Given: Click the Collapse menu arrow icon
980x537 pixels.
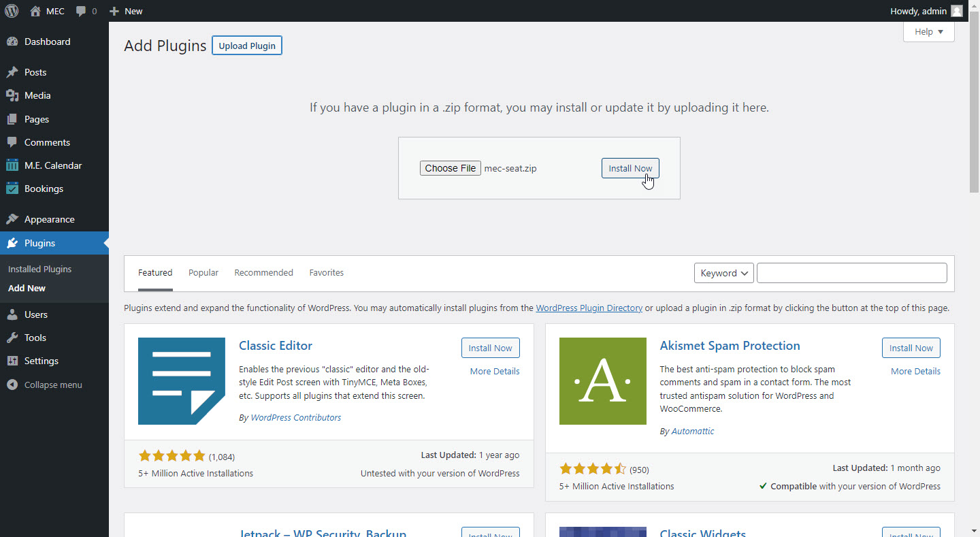Looking at the screenshot, I should click(12, 385).
